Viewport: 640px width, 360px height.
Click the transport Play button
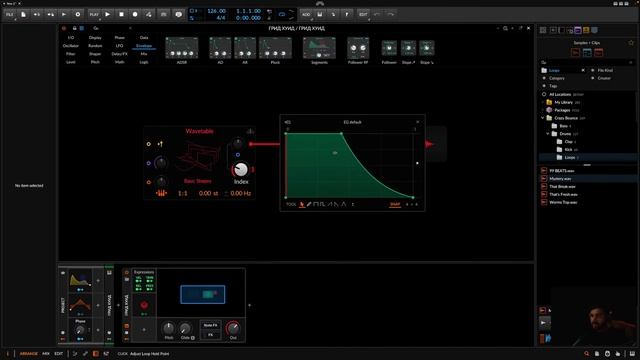(x=108, y=14)
